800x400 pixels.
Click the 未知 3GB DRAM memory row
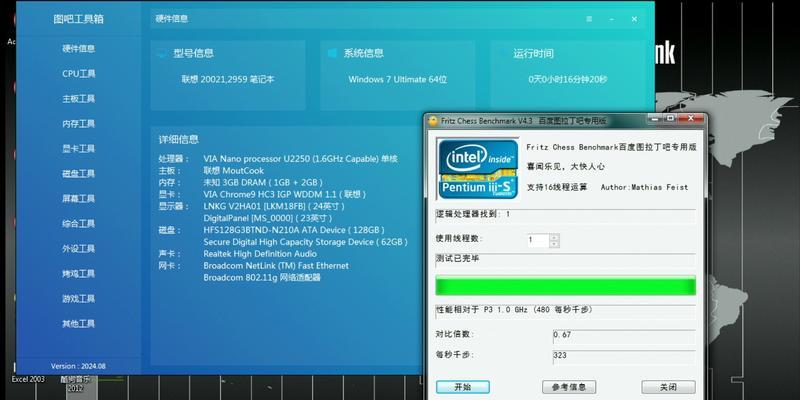262,183
